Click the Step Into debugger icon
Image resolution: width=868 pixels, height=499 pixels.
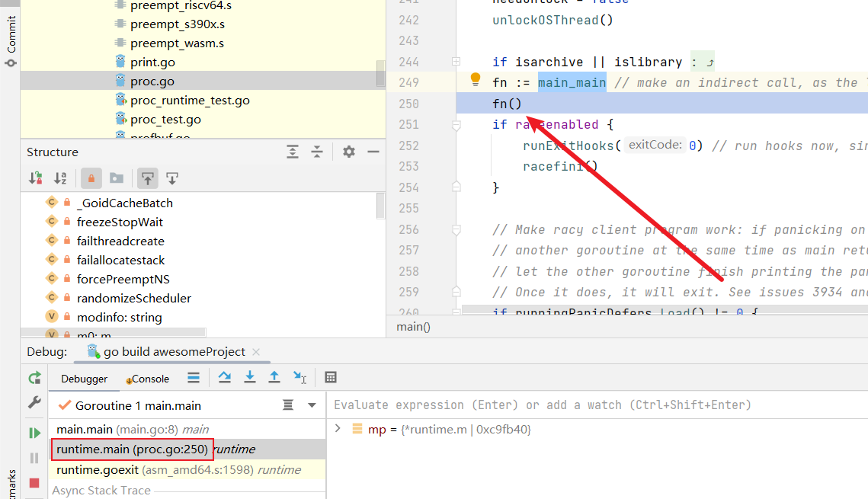tap(249, 378)
